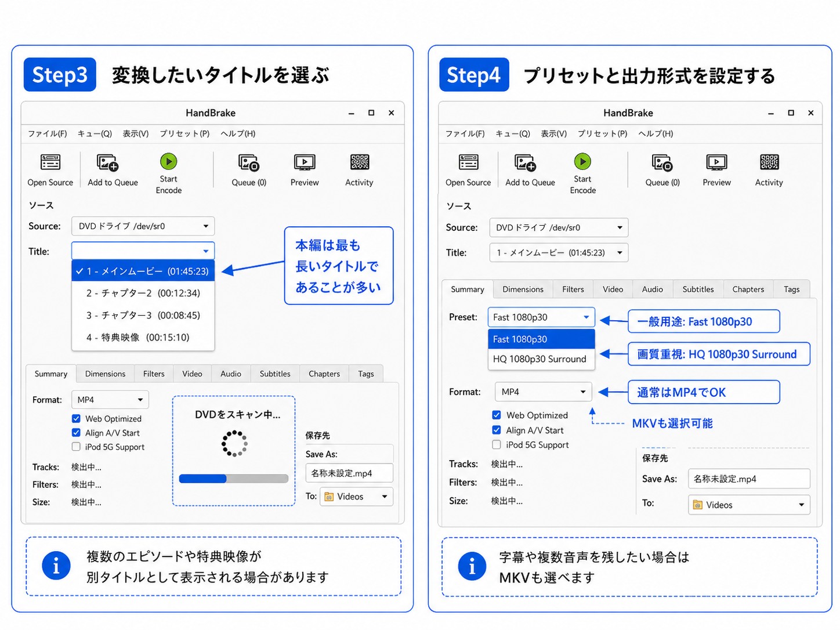Click Add to Queue icon in Step4 window

point(525,162)
